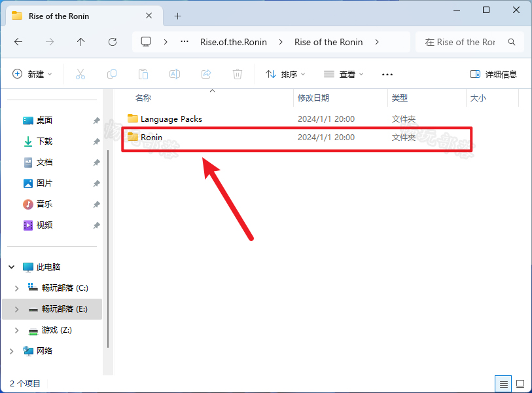Open a new tab with plus button
This screenshot has height=393, width=532.
[177, 16]
